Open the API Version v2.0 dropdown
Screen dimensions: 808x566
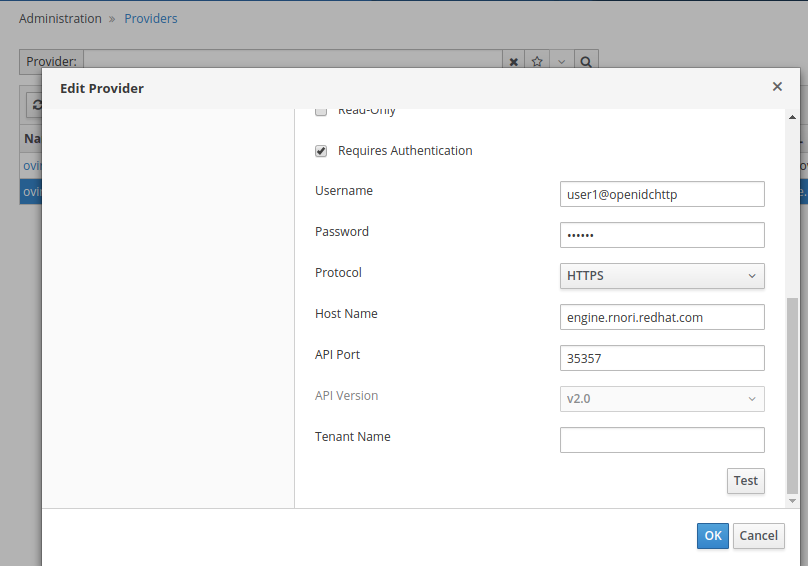point(662,399)
